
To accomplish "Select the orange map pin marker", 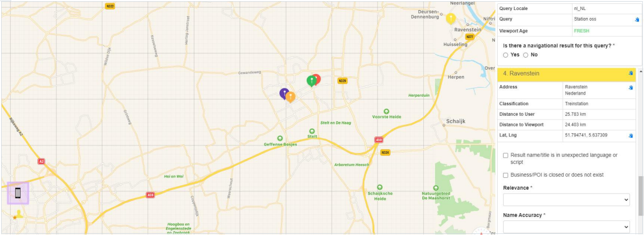I will point(290,97).
